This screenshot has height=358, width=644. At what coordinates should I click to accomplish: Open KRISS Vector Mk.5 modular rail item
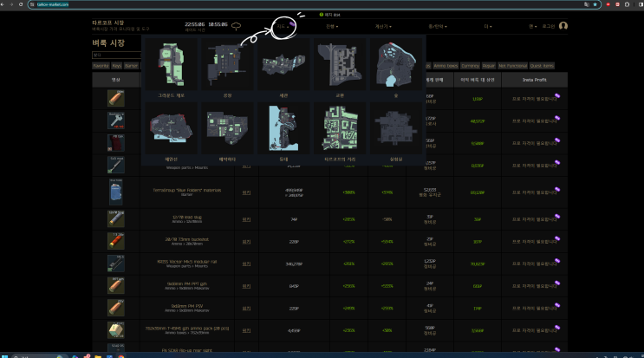tap(187, 262)
